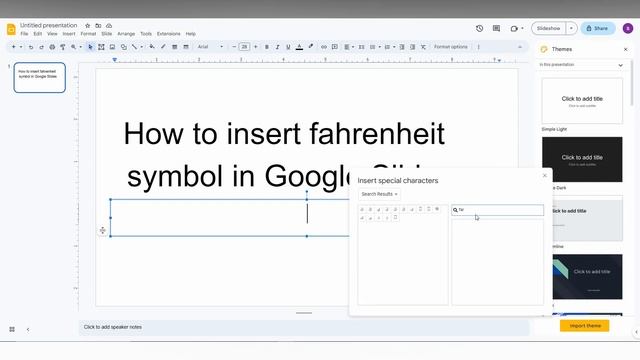Open the Google account avatar
Viewport: 640px width, 360px height.
(x=628, y=28)
